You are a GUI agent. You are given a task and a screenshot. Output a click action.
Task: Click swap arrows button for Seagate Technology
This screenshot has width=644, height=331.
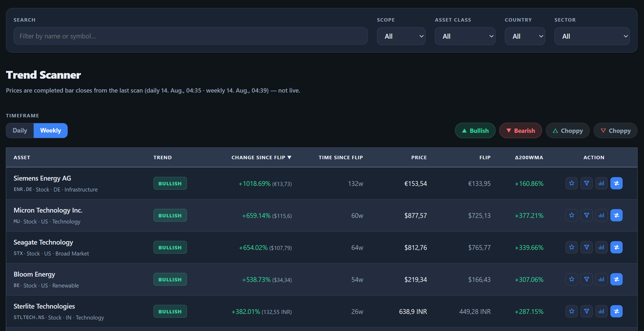[616, 247]
